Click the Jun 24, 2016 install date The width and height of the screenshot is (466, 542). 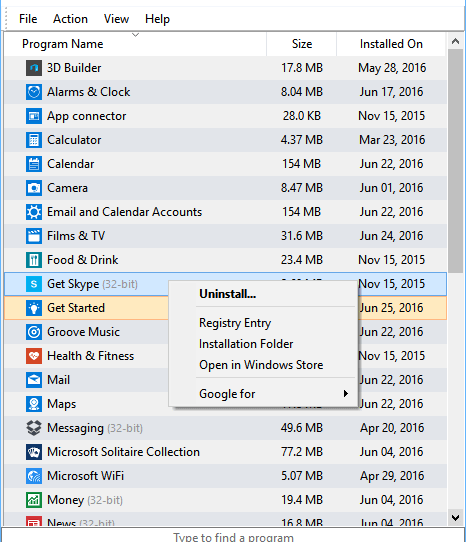[x=391, y=236]
